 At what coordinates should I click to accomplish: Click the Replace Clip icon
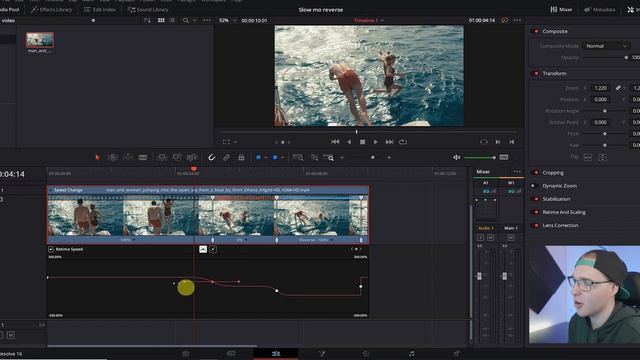tap(191, 158)
